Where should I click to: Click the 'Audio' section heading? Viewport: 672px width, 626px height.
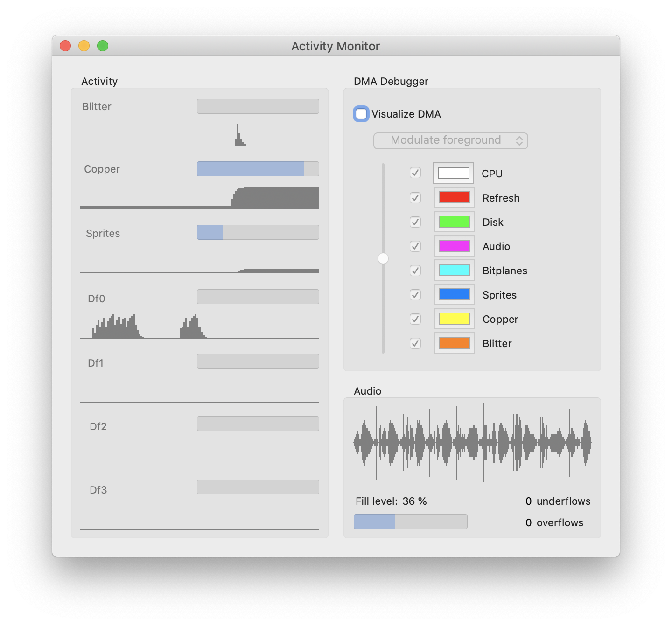[368, 391]
